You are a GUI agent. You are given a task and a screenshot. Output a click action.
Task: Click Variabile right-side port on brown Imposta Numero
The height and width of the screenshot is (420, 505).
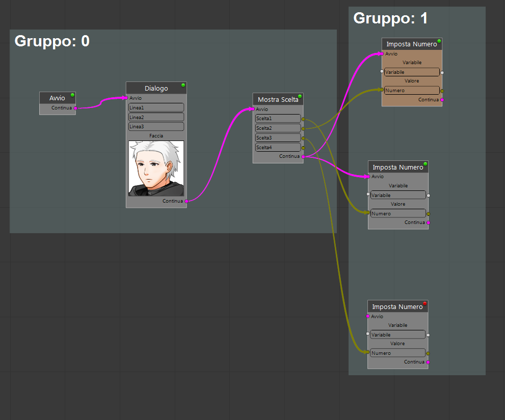[x=442, y=73]
